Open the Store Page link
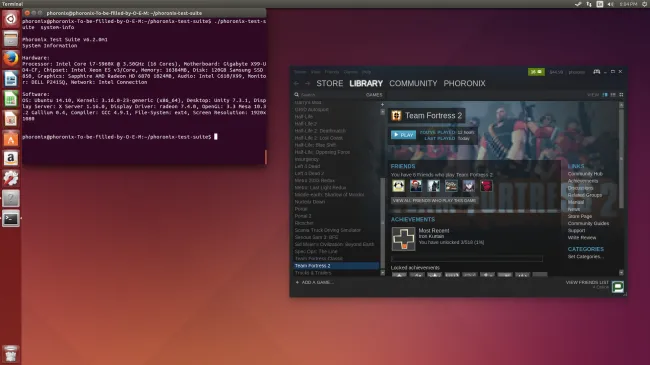 click(580, 217)
